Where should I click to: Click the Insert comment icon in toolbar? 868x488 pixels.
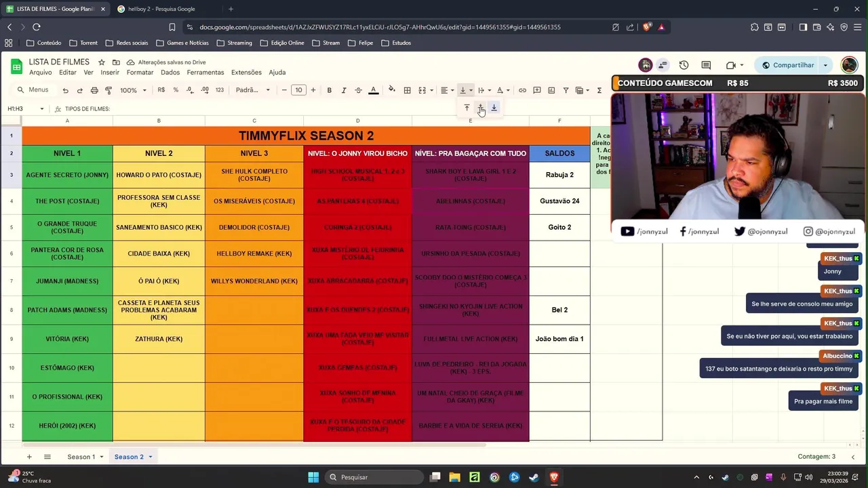pos(536,90)
